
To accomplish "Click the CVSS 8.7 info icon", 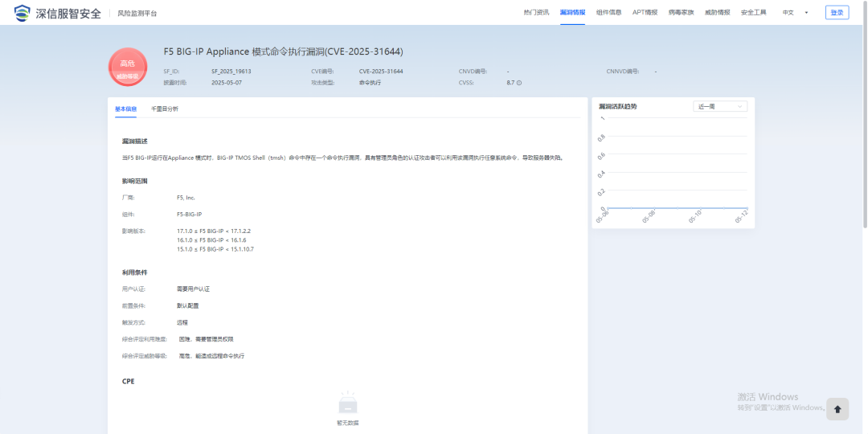I will point(519,83).
